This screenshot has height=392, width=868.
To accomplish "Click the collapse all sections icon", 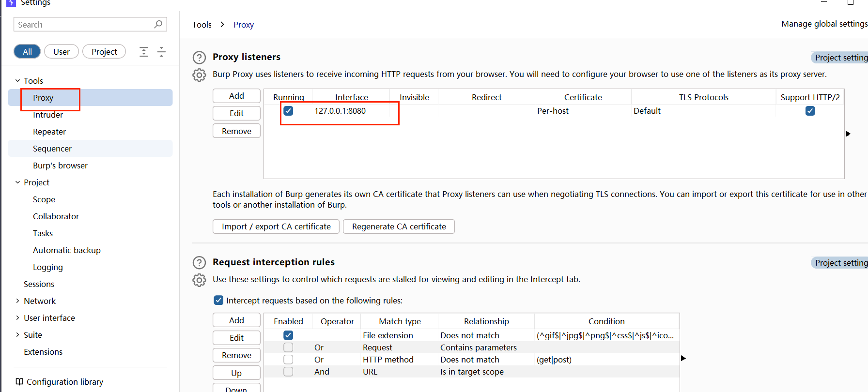I will (162, 52).
